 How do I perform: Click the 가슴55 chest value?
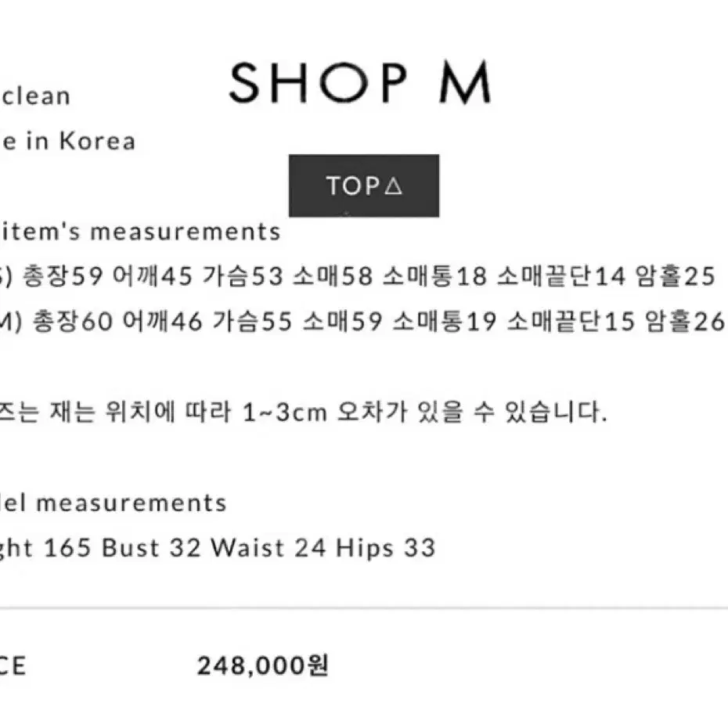point(252,321)
